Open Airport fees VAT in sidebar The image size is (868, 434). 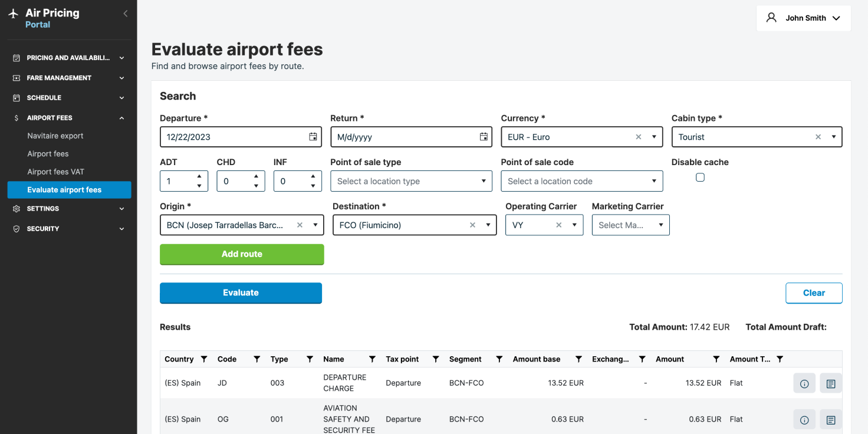[x=56, y=172]
